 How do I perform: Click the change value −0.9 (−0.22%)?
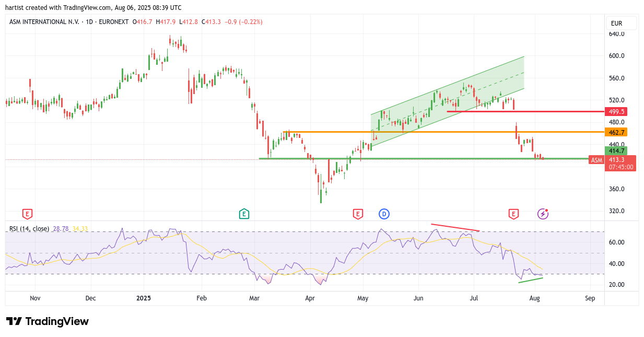coord(243,22)
